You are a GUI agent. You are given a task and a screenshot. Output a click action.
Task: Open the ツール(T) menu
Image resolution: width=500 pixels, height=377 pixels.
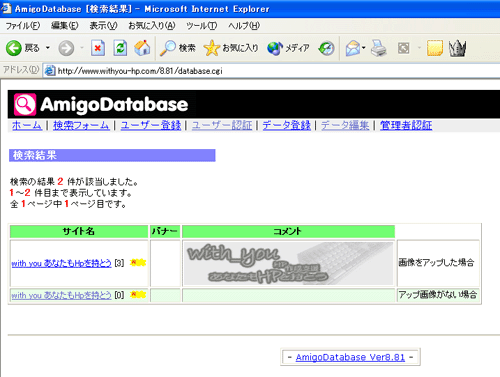[x=201, y=26]
